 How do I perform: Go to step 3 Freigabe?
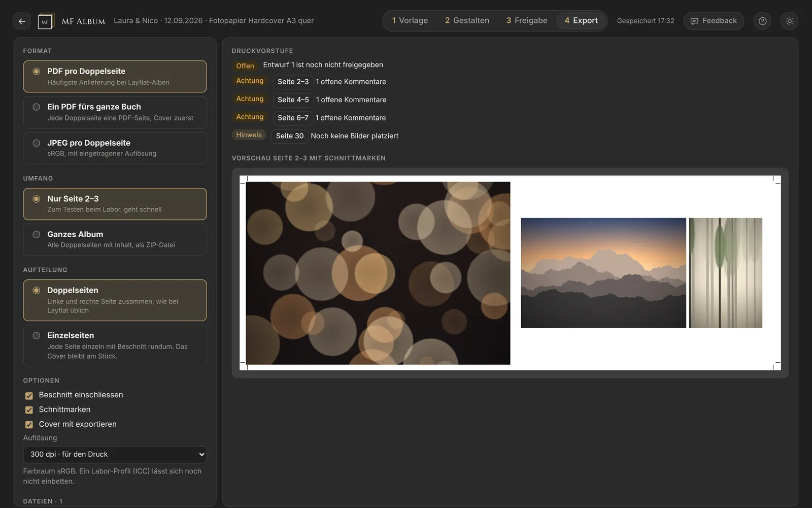527,21
